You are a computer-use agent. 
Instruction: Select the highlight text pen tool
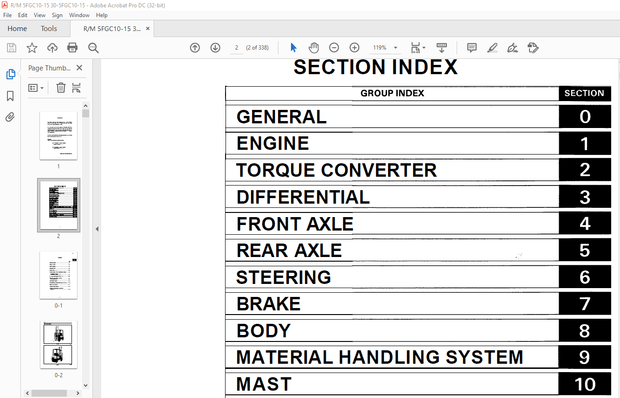[492, 48]
